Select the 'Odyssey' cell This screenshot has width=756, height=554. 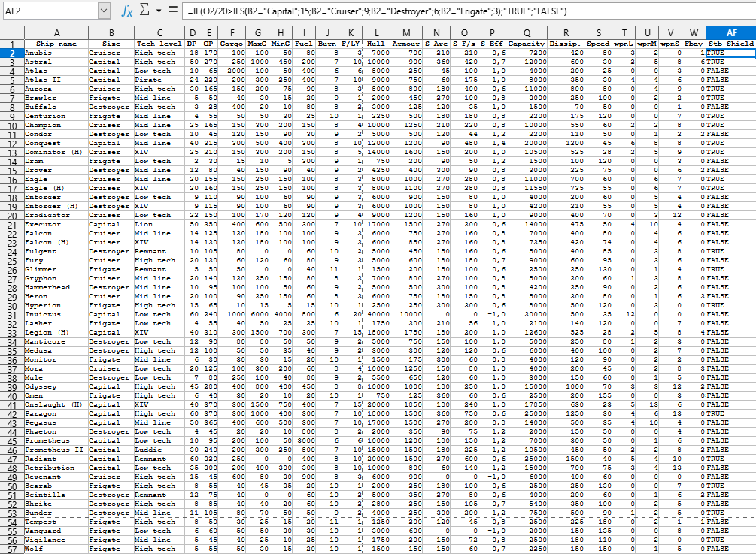56,387
